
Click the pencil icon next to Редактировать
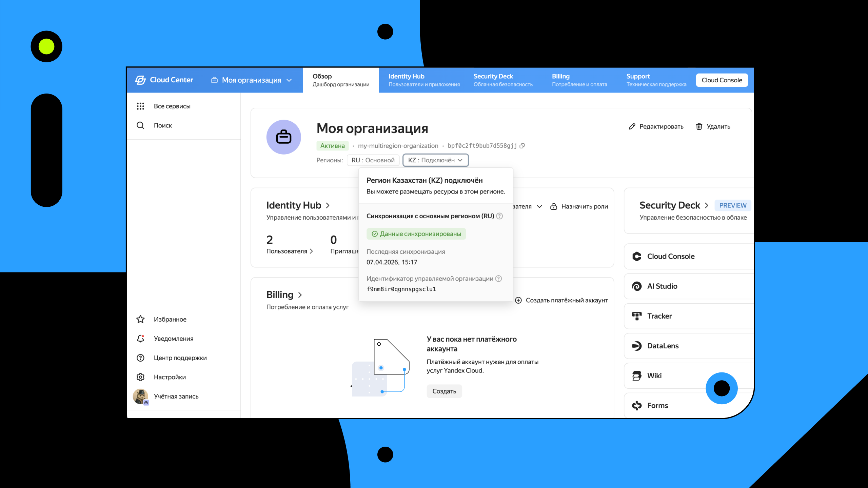coord(632,126)
